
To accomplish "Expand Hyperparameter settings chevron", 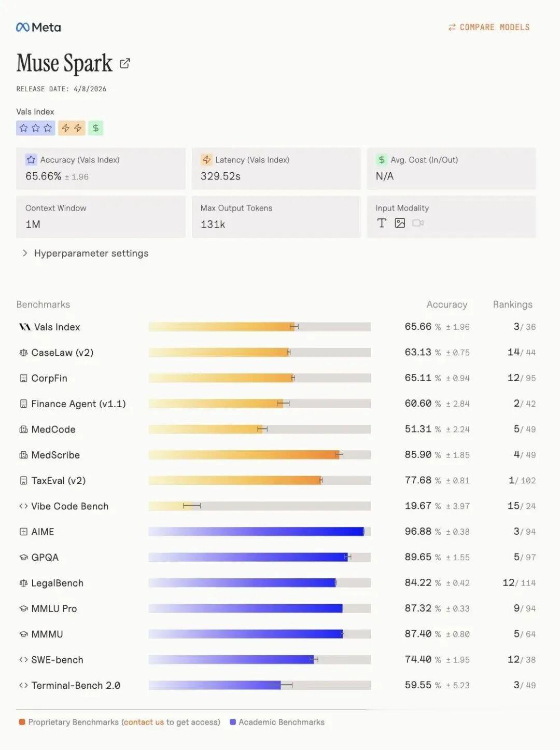I will (x=24, y=253).
